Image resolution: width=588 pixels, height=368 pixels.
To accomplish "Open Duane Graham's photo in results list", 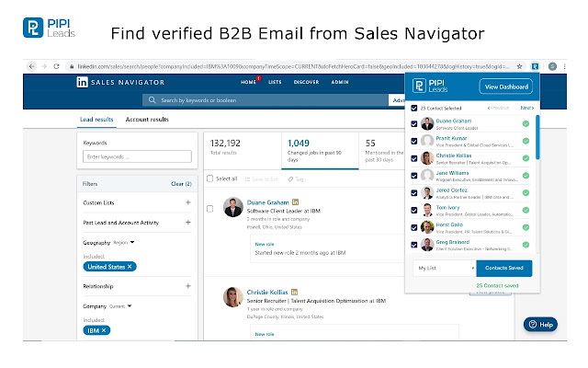I will (232, 207).
